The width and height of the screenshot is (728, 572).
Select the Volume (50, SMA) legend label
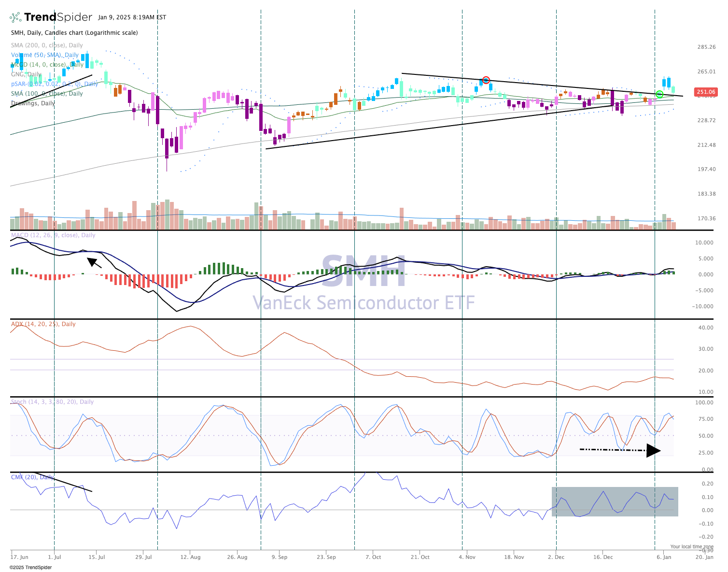(x=44, y=55)
